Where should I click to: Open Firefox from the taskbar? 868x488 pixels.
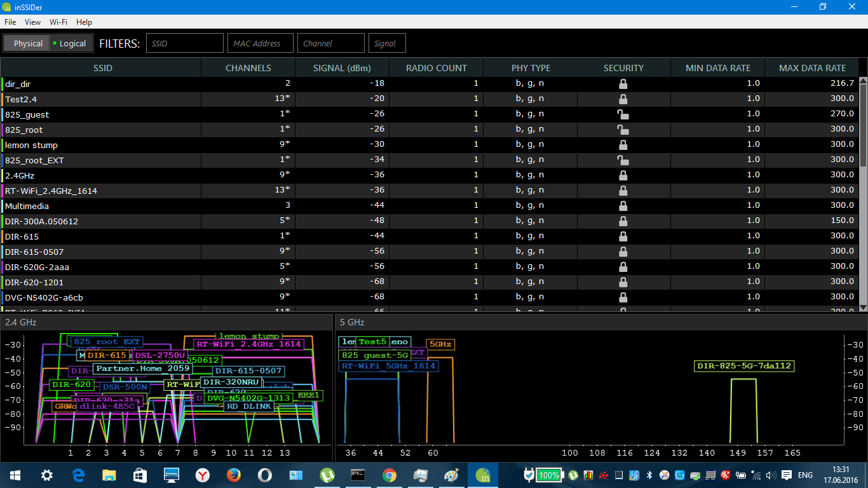click(234, 475)
